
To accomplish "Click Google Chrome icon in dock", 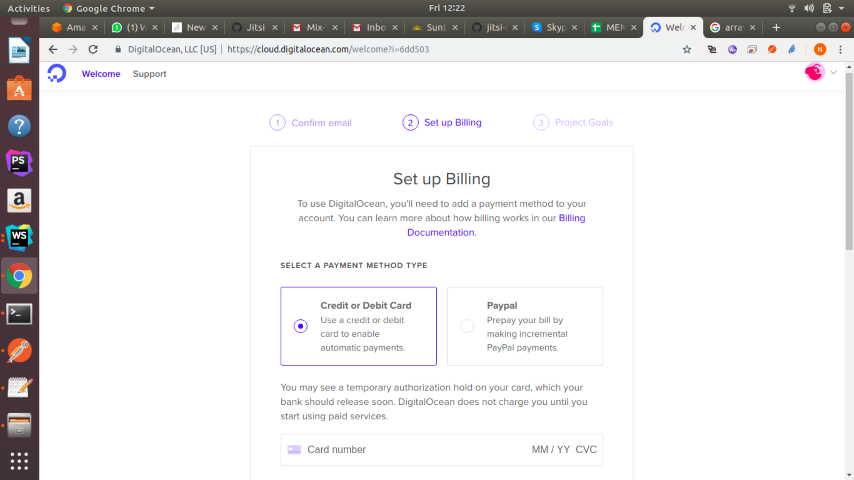I will 19,276.
